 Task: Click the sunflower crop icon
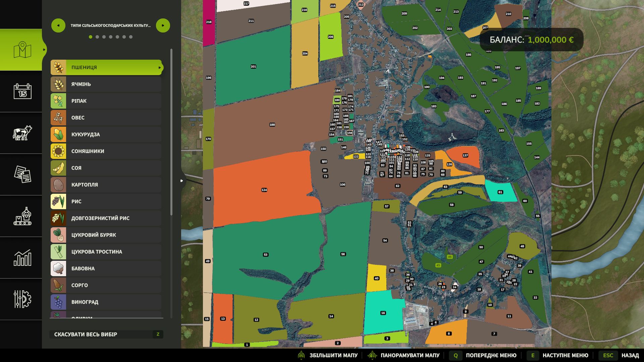tap(58, 151)
